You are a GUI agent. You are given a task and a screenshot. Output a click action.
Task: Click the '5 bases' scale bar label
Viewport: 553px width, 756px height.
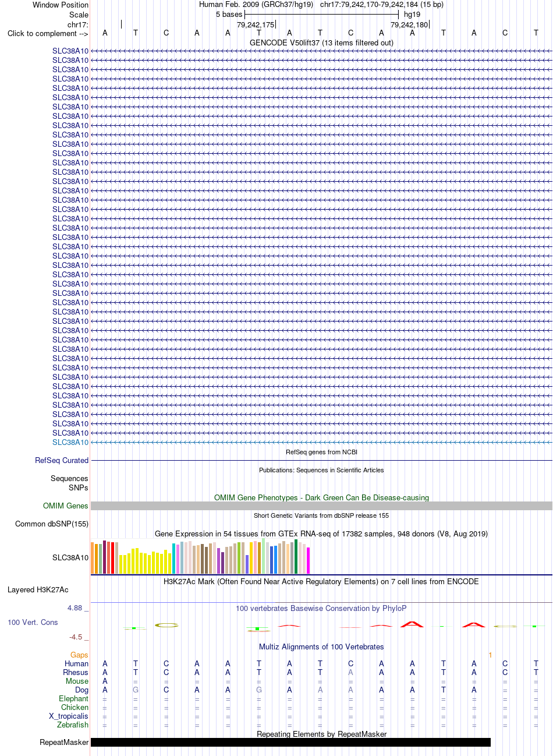point(229,15)
